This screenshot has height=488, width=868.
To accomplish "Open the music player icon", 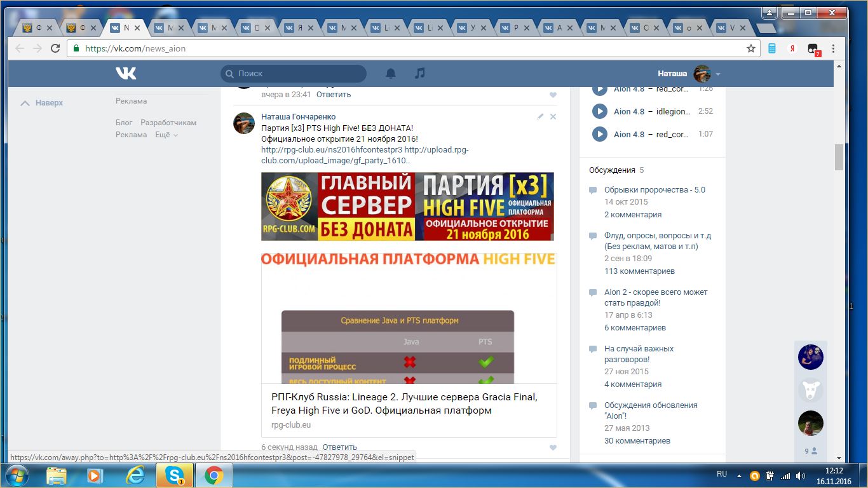I will 419,74.
